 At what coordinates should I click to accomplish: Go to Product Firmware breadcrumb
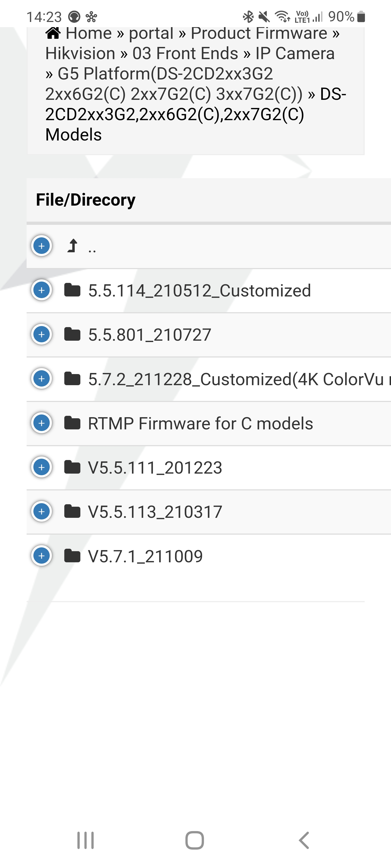point(259,33)
